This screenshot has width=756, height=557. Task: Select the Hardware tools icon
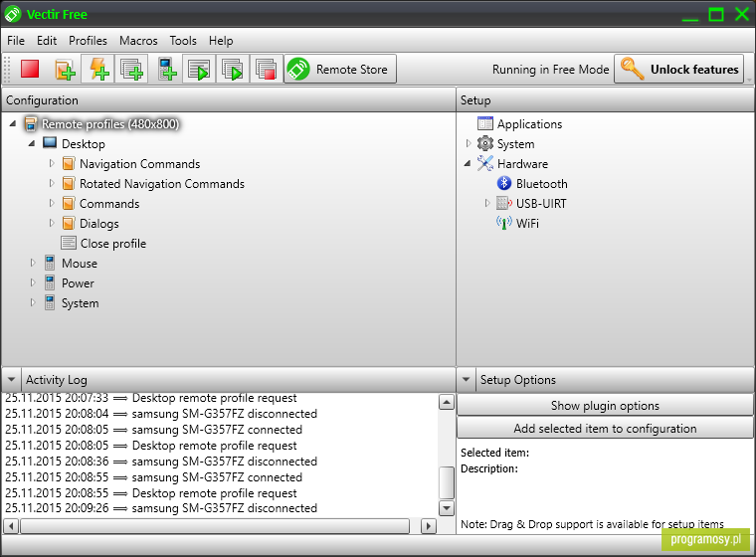(485, 163)
